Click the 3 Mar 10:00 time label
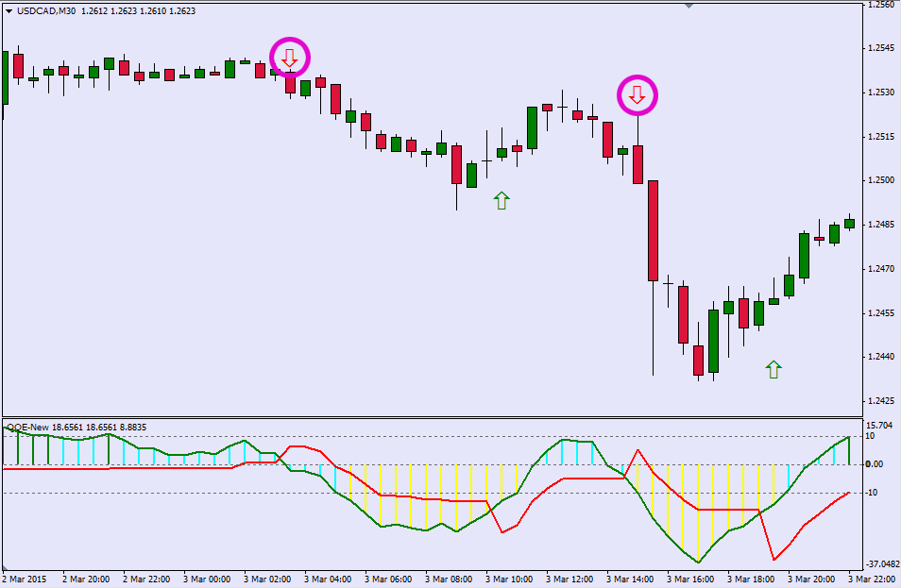 pos(509,579)
